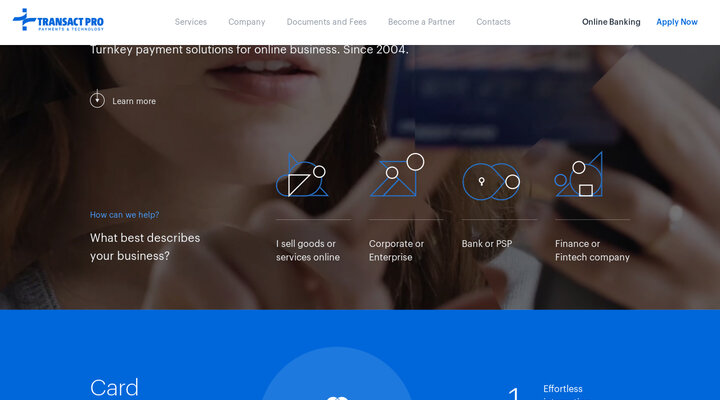The height and width of the screenshot is (400, 720).
Task: Choose the Finance or Fintech company icon
Action: [x=580, y=176]
